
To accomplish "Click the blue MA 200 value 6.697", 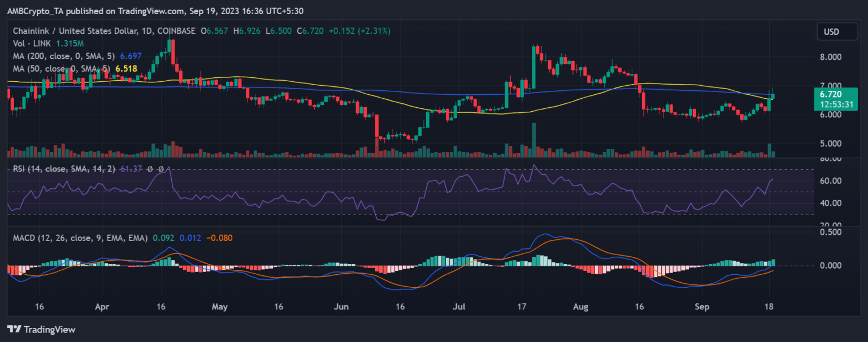I will pos(131,56).
